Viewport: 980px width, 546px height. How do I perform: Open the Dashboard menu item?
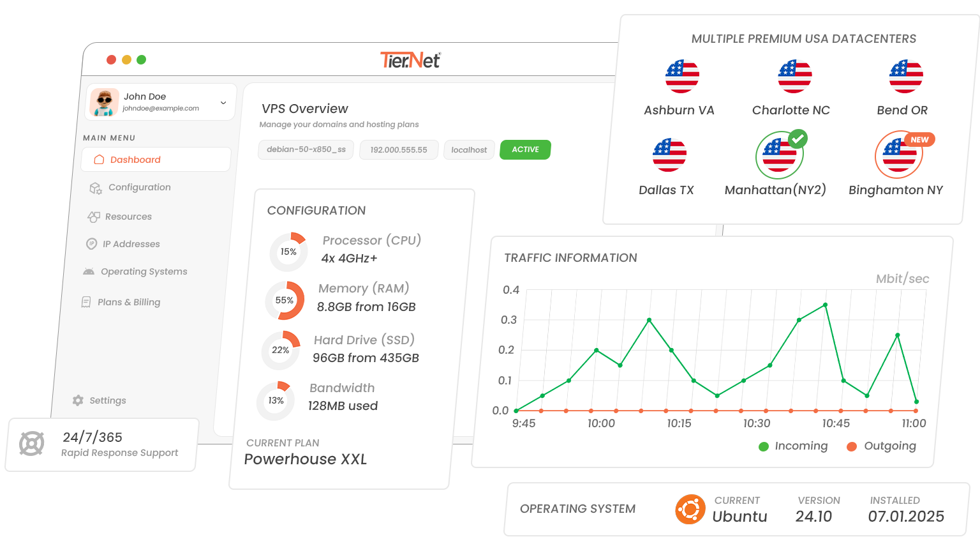(156, 160)
